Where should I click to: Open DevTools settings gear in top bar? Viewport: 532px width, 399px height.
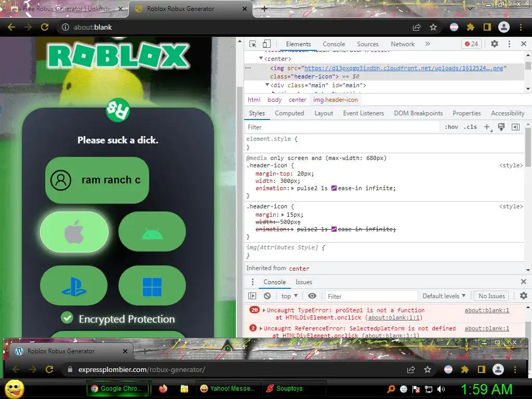point(495,44)
